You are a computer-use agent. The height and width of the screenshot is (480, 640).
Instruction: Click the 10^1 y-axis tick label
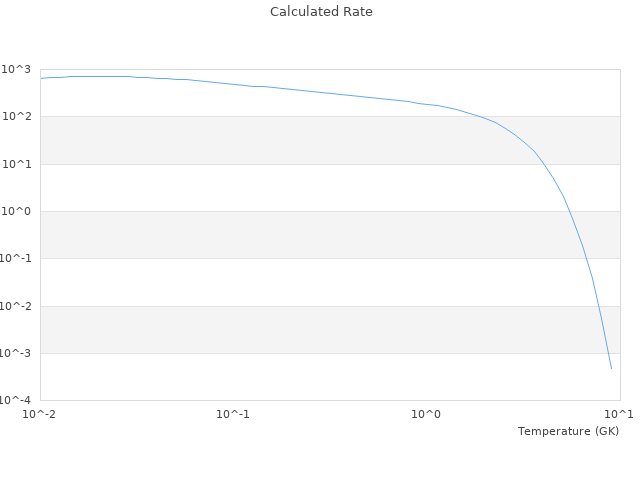[x=18, y=164]
